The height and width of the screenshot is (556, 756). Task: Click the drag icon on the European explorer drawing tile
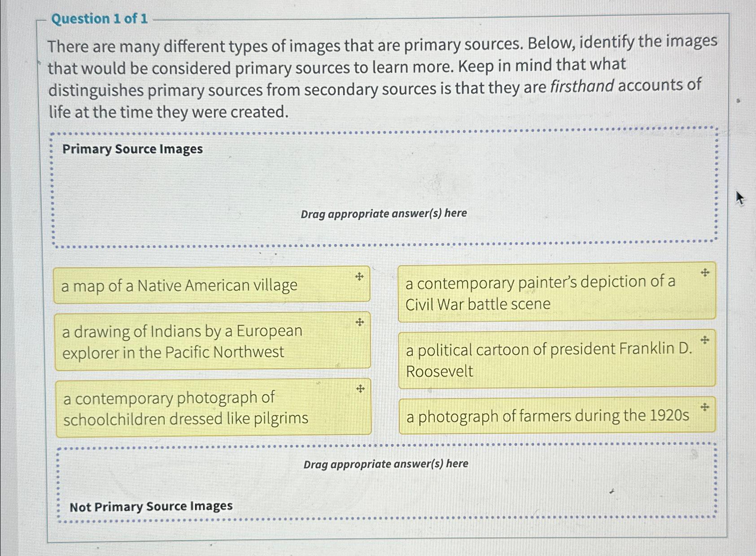pos(360,321)
